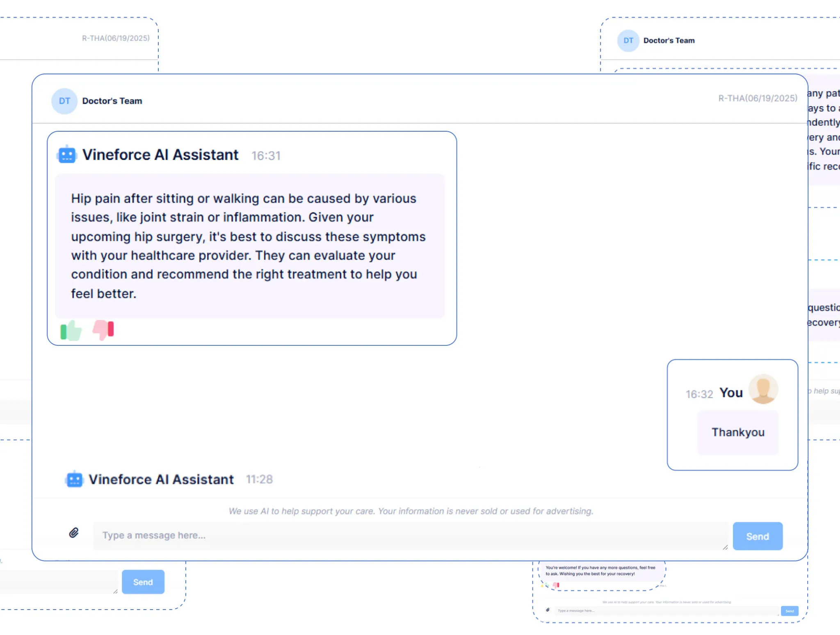Image resolution: width=840 pixels, height=635 pixels.
Task: Click 'Doctor's Team' title in main chat
Action: [112, 101]
